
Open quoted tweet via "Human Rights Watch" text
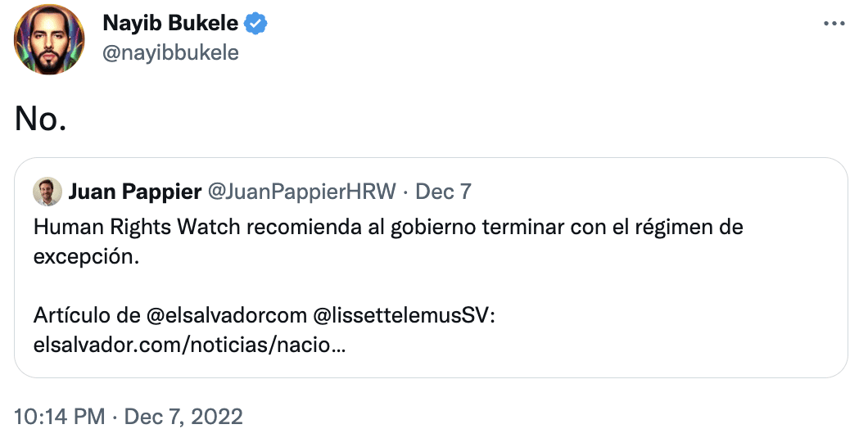tap(137, 227)
